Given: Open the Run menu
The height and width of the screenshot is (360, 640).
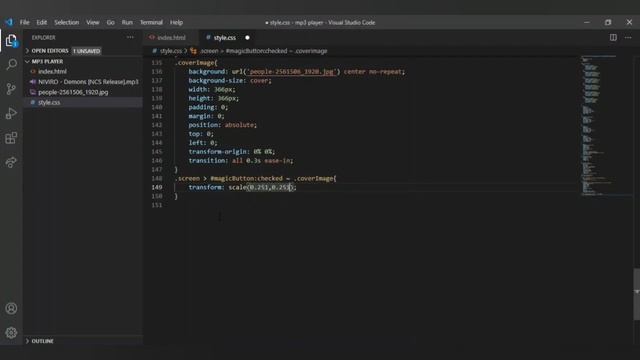Looking at the screenshot, I should (x=127, y=22).
